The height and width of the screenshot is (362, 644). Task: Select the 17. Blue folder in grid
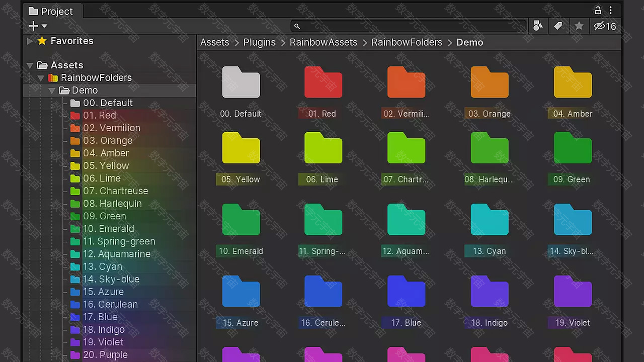coord(406,292)
